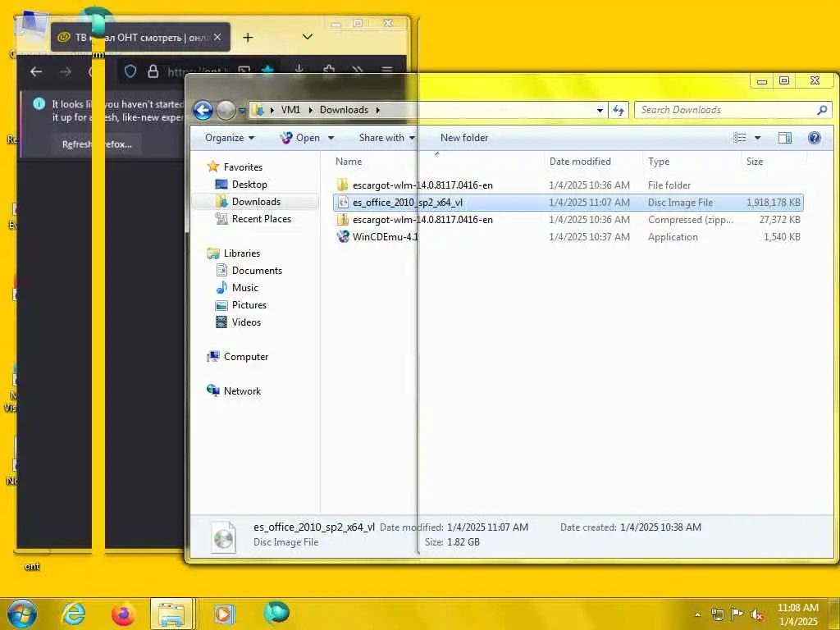Image resolution: width=840 pixels, height=630 pixels.
Task: Click the refresh icon beside the address bar
Action: [619, 110]
